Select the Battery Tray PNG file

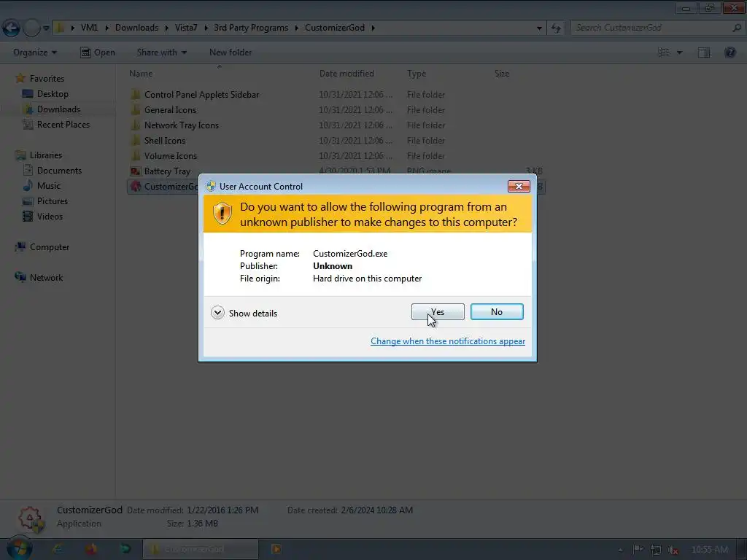pos(161,171)
